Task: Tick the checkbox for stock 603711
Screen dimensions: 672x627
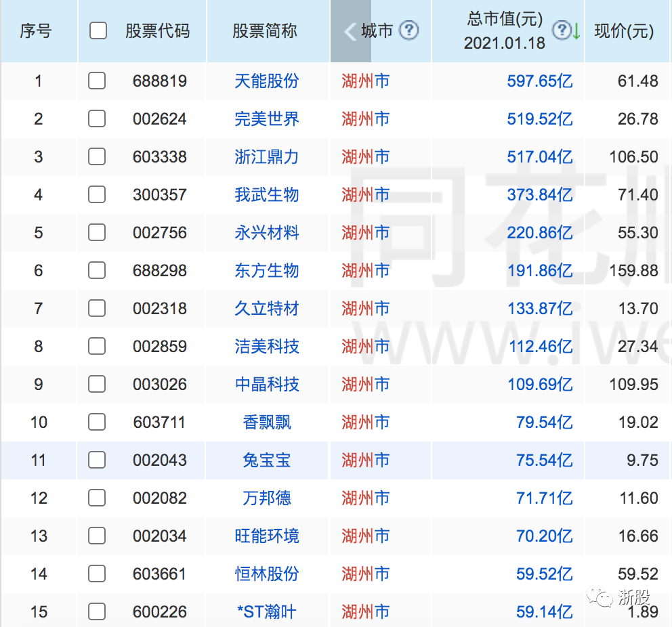Action: pyautogui.click(x=97, y=422)
